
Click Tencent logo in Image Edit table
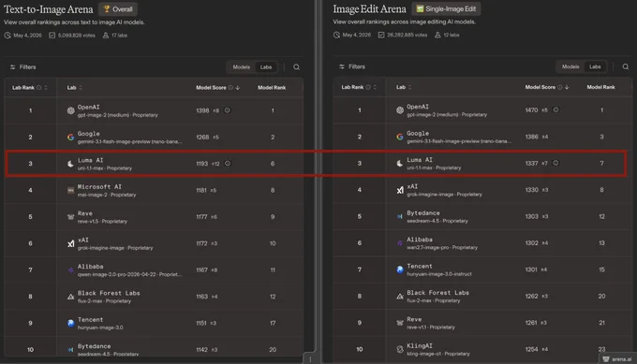point(400,269)
